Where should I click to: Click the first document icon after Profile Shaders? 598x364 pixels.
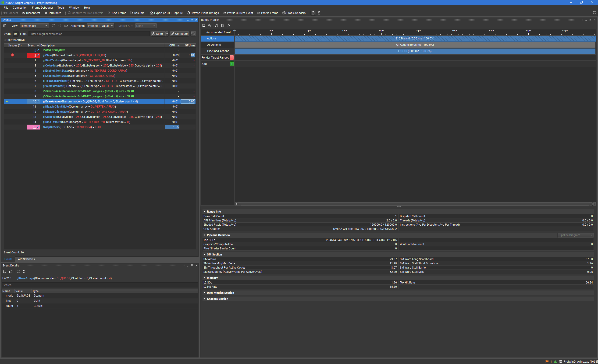313,13
